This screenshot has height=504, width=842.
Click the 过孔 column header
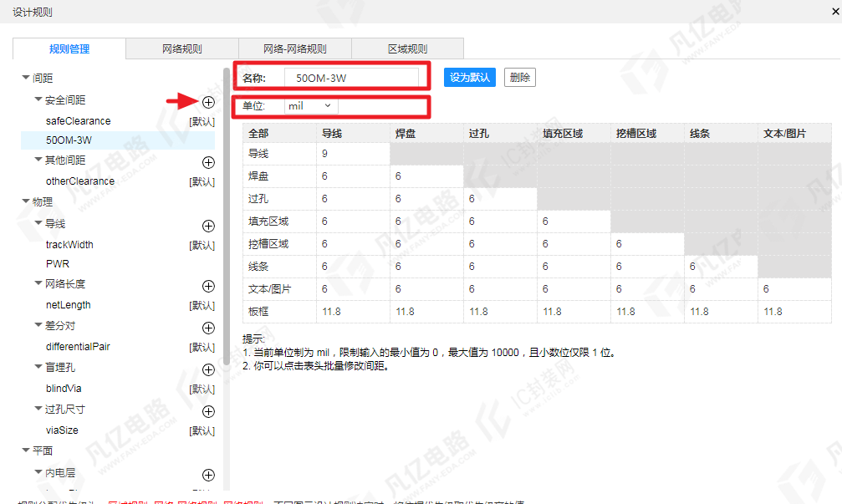pos(501,133)
